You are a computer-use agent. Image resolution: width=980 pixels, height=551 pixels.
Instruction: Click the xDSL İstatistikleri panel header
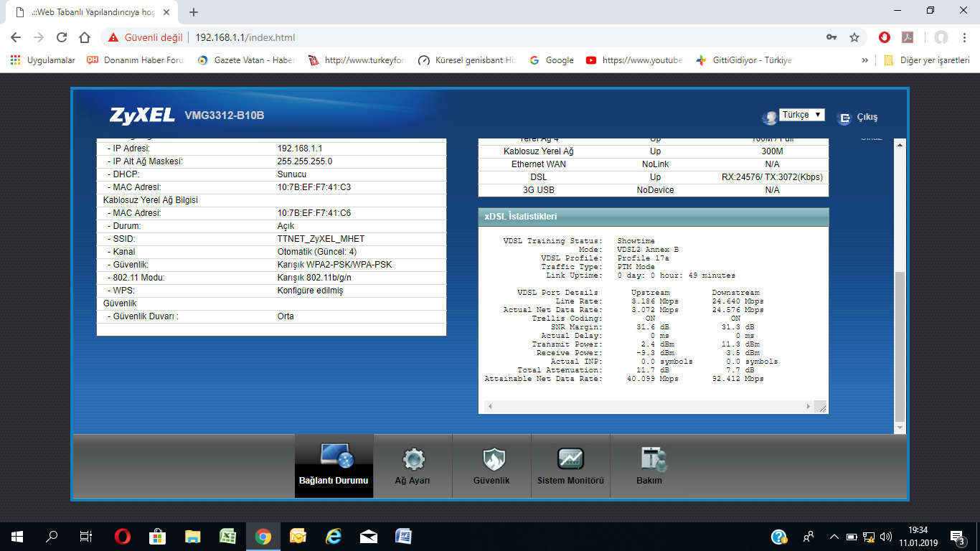(x=654, y=217)
